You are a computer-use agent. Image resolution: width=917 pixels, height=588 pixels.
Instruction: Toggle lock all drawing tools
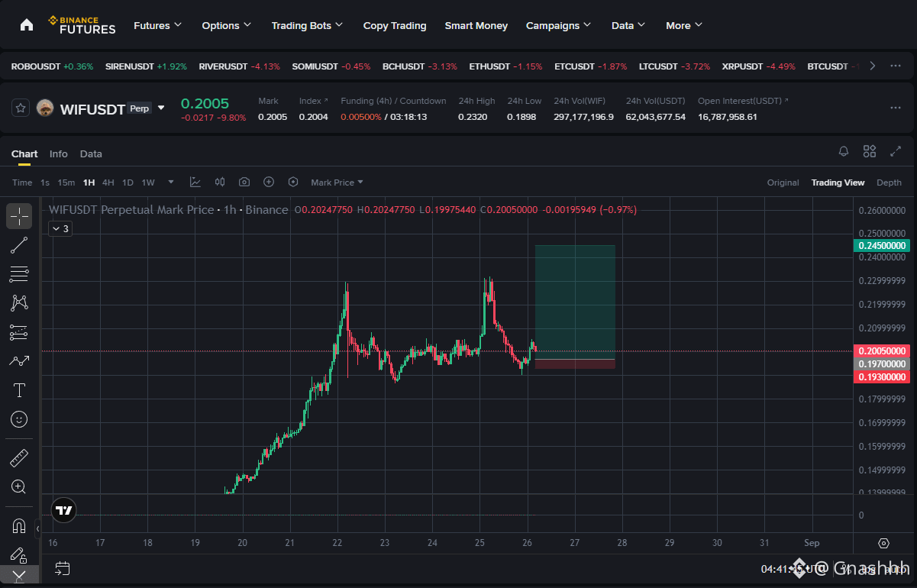pyautogui.click(x=19, y=554)
